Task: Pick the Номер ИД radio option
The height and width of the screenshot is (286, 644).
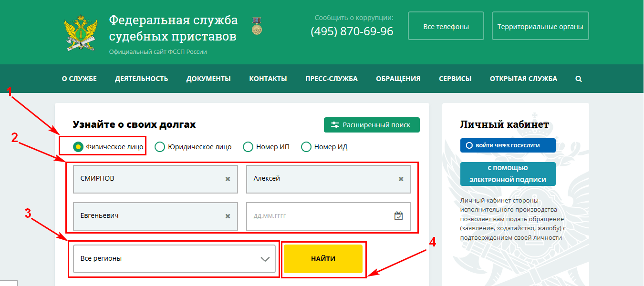Action: pyautogui.click(x=306, y=147)
